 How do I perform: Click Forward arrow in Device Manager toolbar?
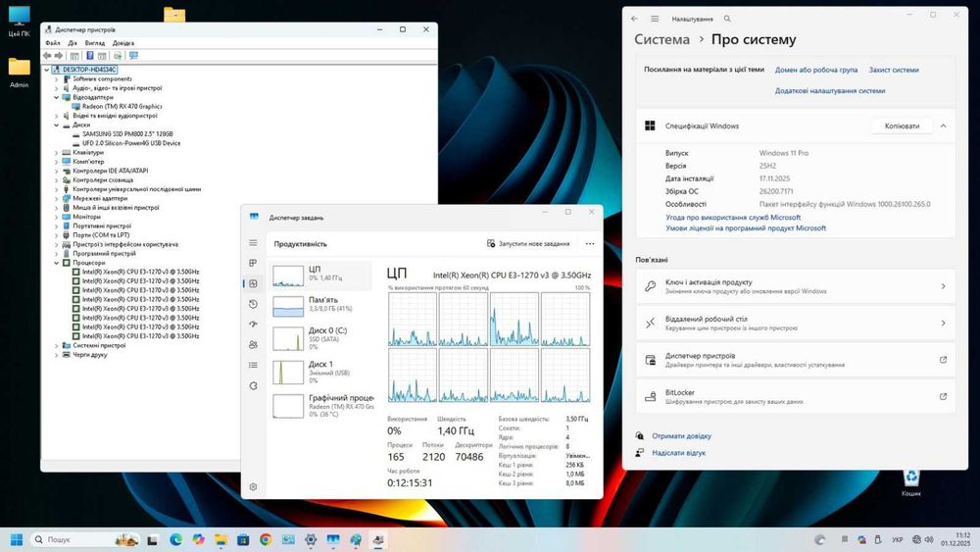coord(59,56)
